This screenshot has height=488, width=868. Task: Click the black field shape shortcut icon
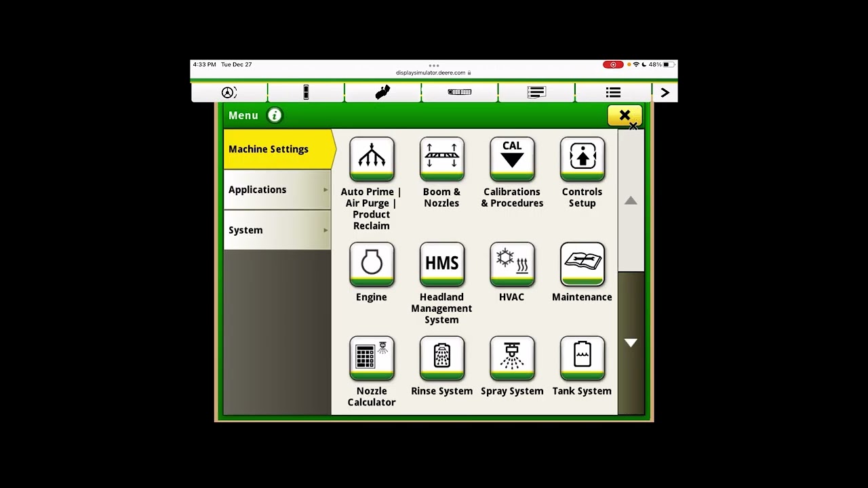pos(382,92)
